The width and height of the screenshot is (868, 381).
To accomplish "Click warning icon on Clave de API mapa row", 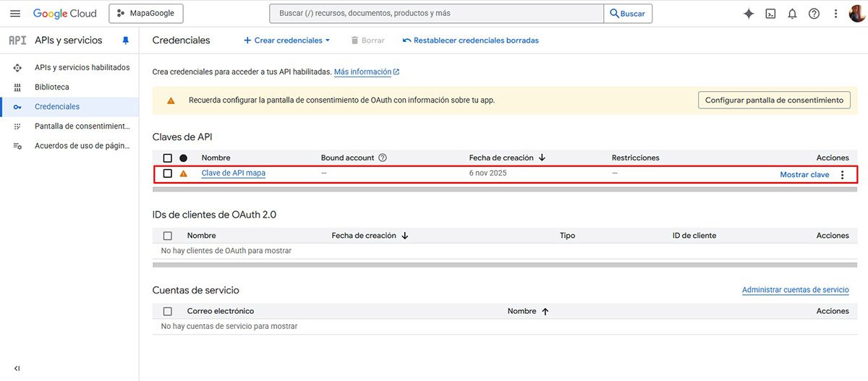I will [183, 174].
